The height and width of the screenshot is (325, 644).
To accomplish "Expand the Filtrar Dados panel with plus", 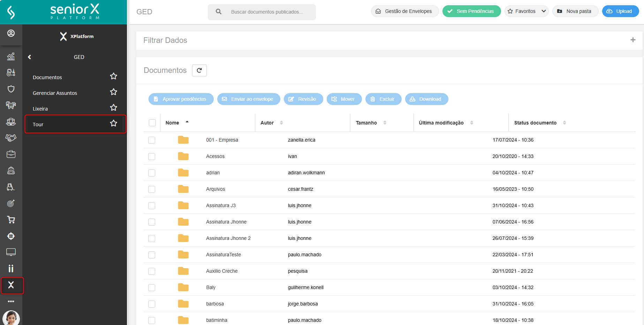I will click(x=633, y=40).
